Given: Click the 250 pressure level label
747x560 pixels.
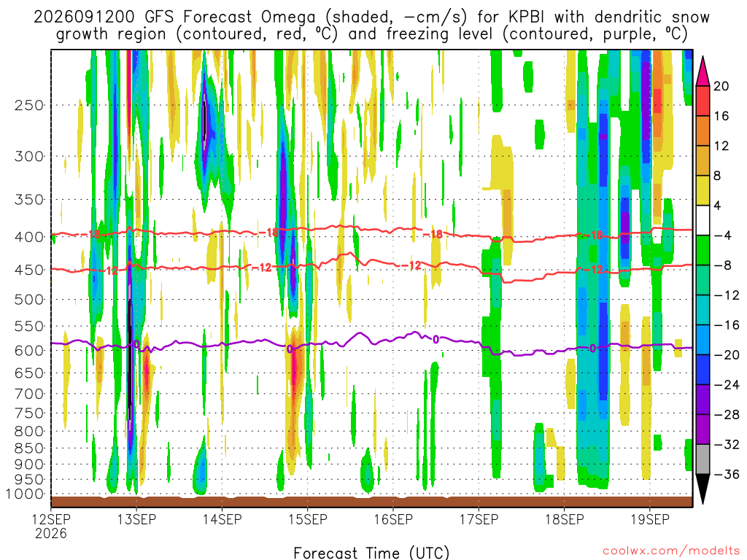Looking at the screenshot, I should pyautogui.click(x=29, y=105).
